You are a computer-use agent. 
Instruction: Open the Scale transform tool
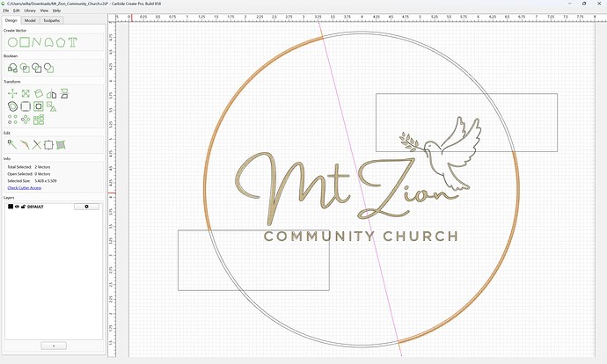coord(26,93)
